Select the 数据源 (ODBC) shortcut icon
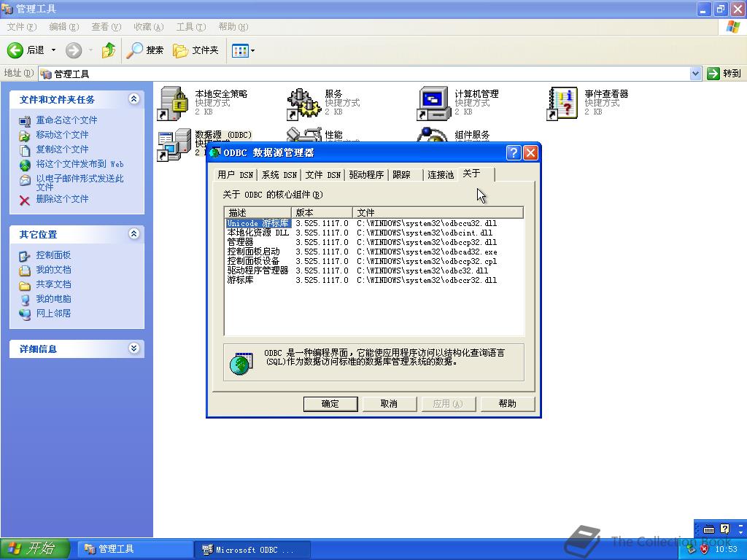The width and height of the screenshot is (747, 560). point(174,145)
